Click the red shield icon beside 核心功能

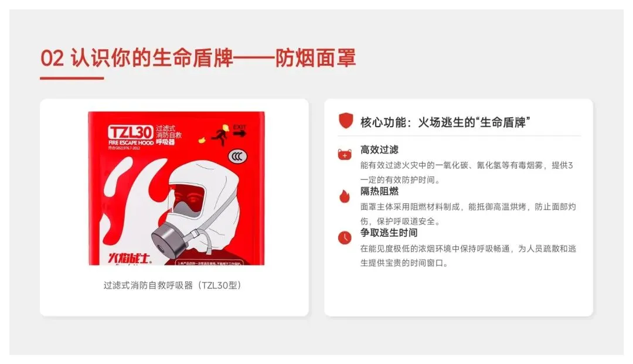pos(345,121)
